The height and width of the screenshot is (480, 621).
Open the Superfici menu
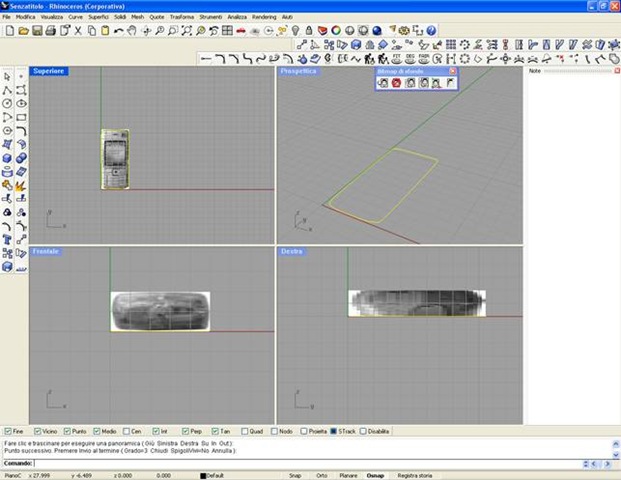pos(98,17)
